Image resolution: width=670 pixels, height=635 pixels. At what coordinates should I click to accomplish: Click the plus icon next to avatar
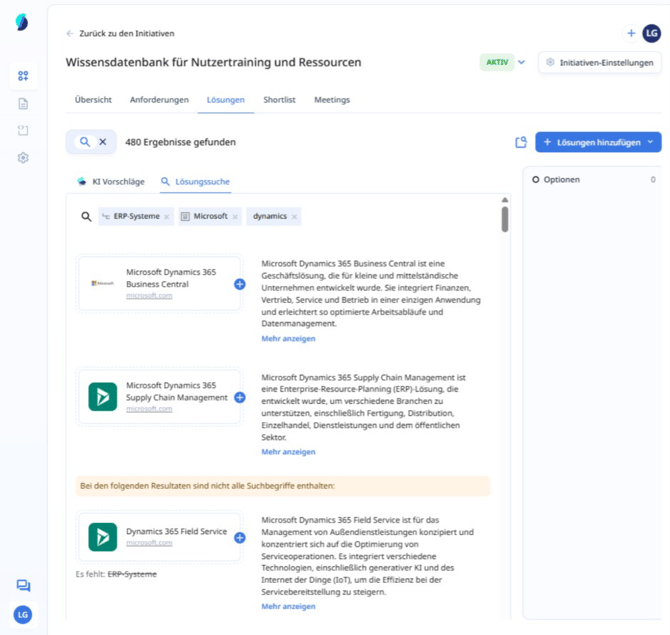tap(631, 33)
